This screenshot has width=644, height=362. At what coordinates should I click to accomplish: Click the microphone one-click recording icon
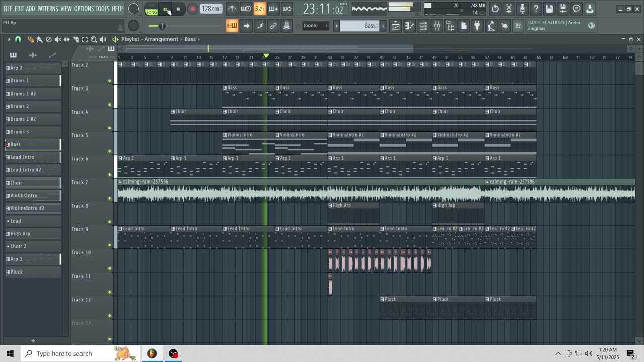click(522, 9)
